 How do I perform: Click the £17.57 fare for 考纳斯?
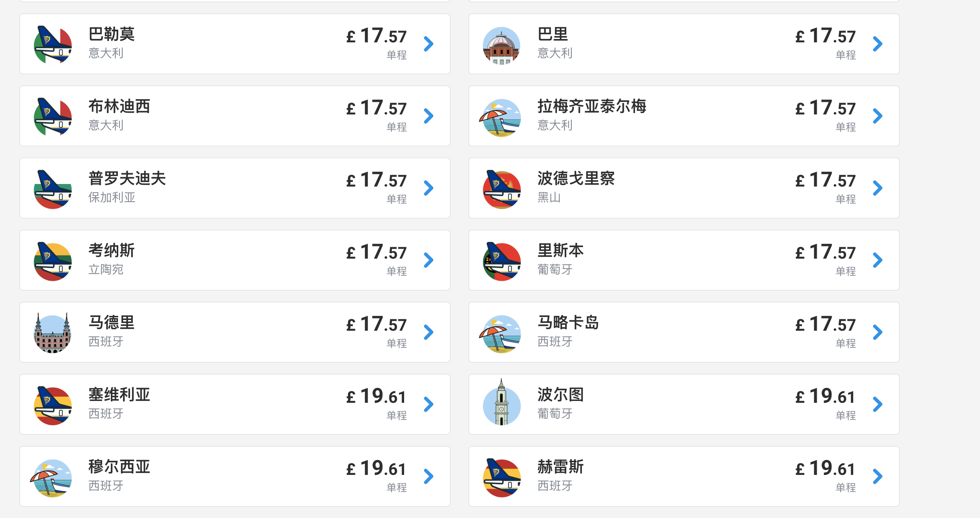coord(376,252)
